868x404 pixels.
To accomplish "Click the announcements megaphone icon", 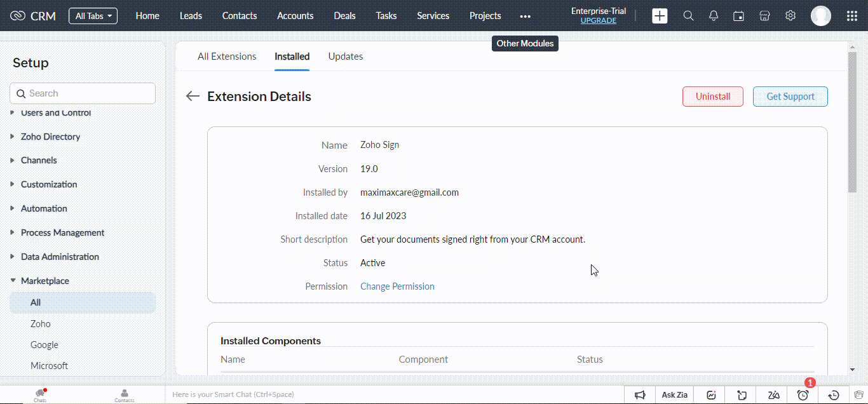I will 641,394.
